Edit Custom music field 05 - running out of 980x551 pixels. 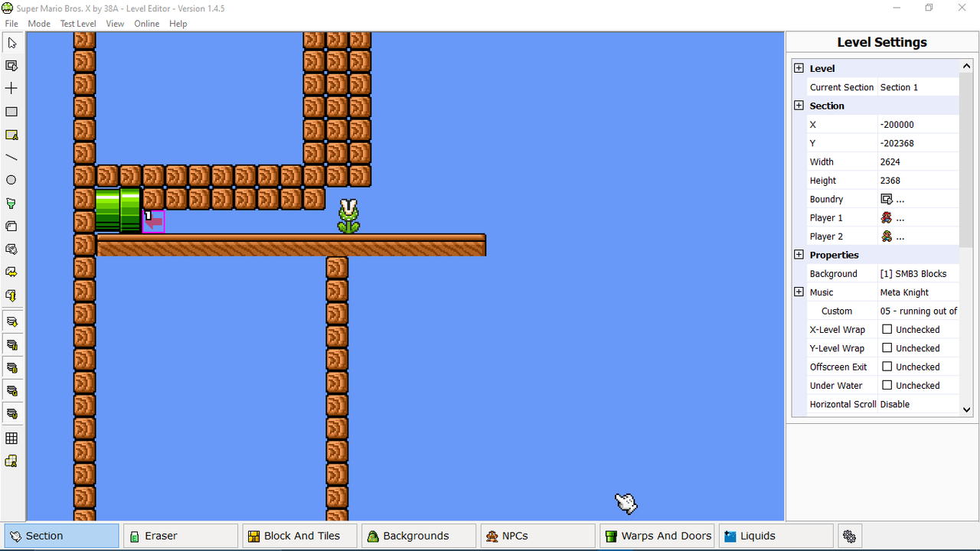pyautogui.click(x=918, y=311)
